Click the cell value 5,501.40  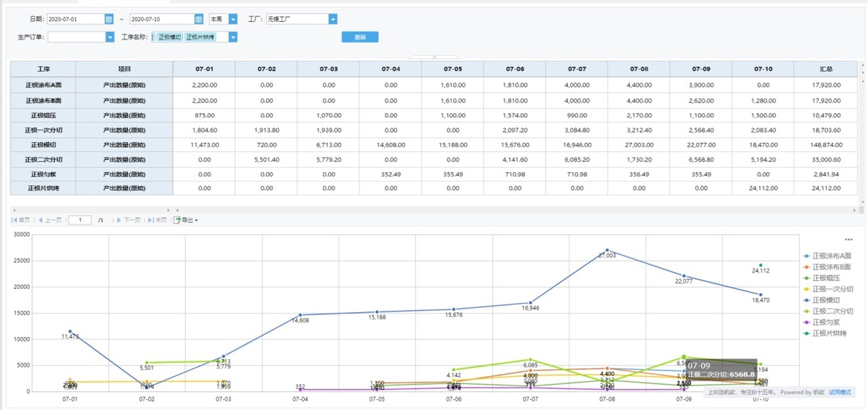[266, 159]
